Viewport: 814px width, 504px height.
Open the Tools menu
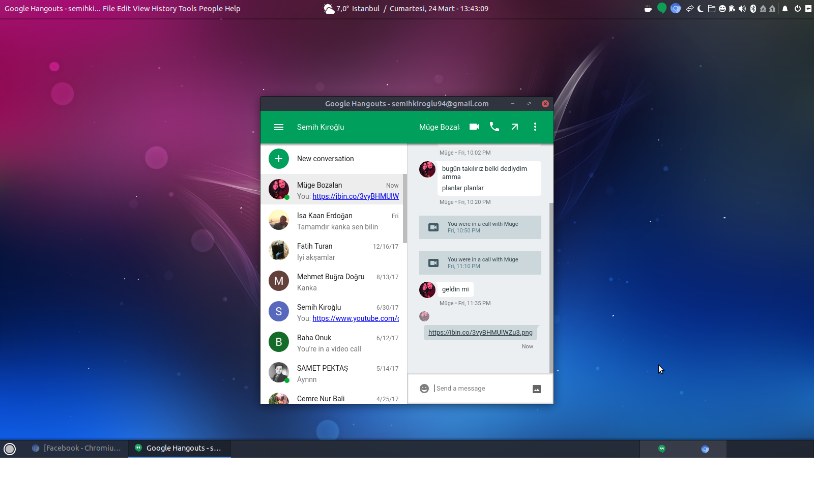pos(187,9)
